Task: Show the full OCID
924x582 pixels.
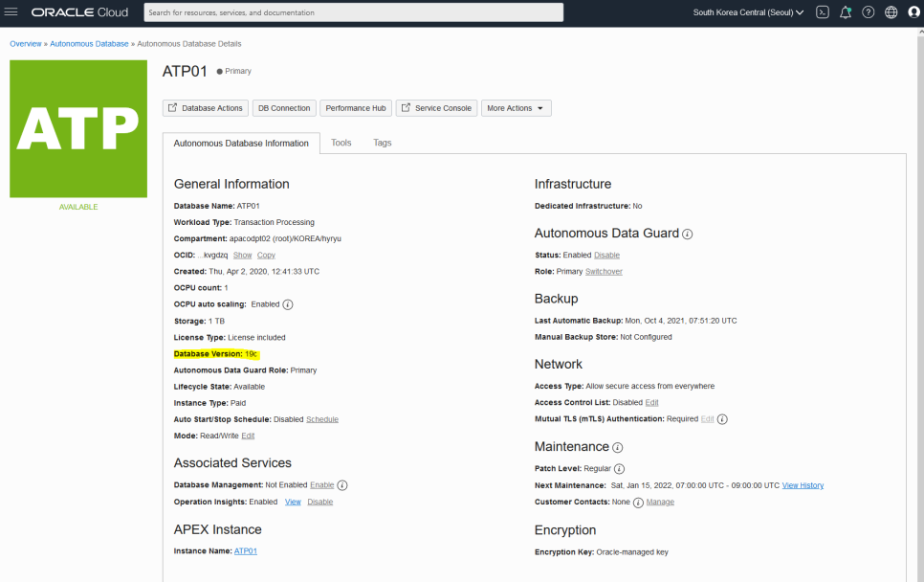Action: tap(242, 256)
